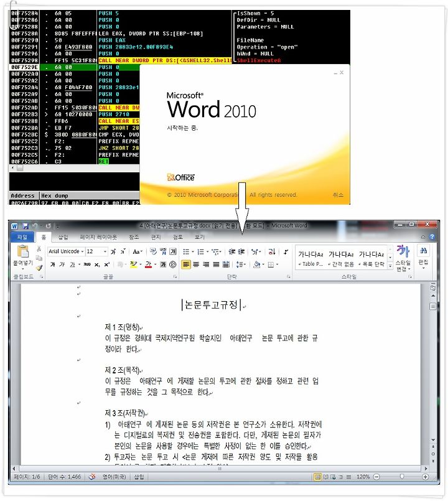Open the Borders dropdown arrow

(277, 265)
